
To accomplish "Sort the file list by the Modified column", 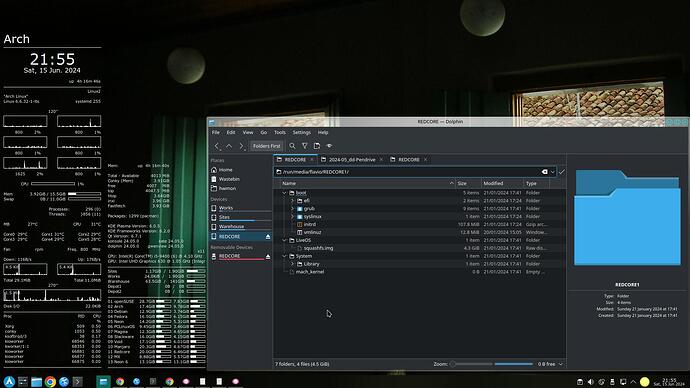I will [502, 183].
